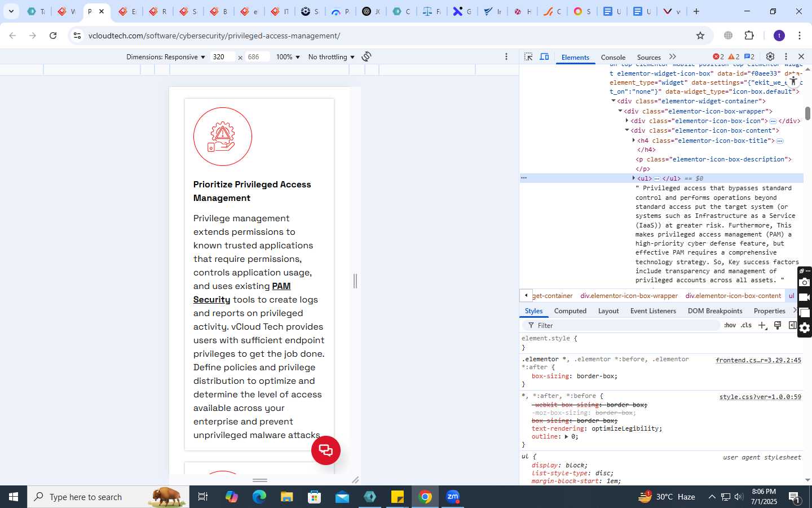The width and height of the screenshot is (812, 508).
Task: Reload the page
Action: click(53, 36)
